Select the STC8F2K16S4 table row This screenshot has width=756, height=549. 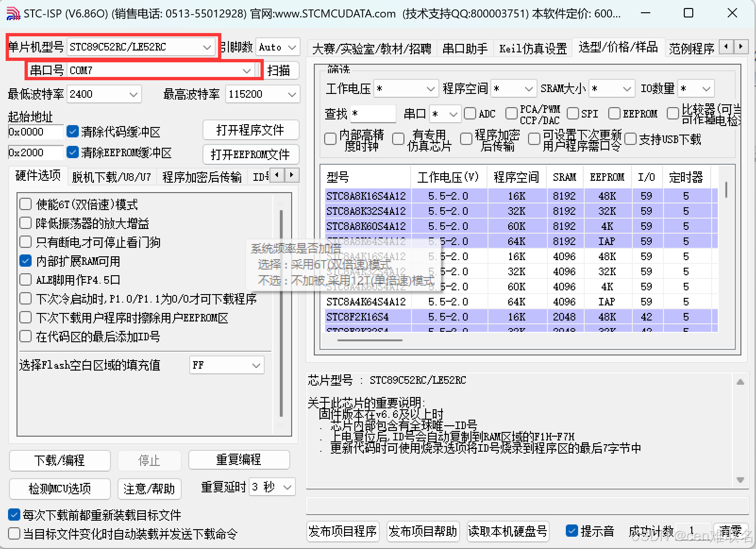521,317
